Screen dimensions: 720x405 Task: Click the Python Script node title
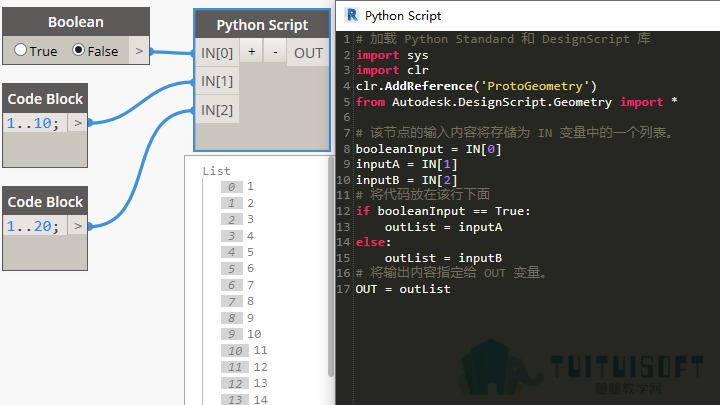(x=262, y=25)
